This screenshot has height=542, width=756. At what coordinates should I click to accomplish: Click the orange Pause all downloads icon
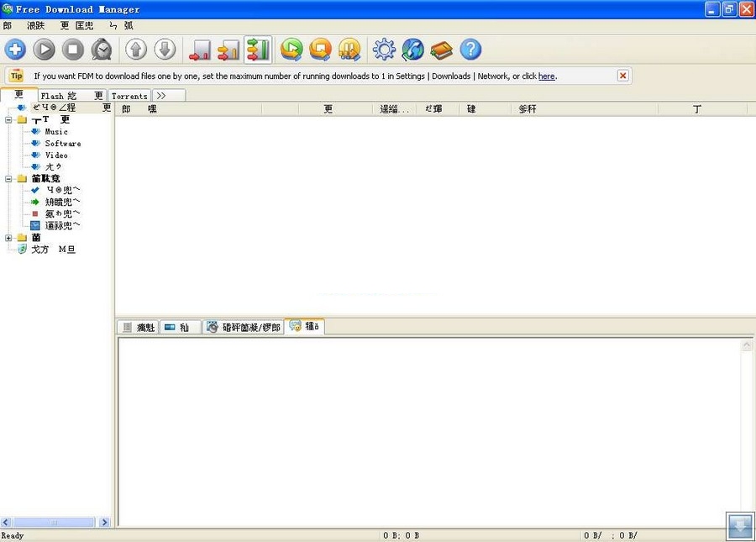click(349, 50)
